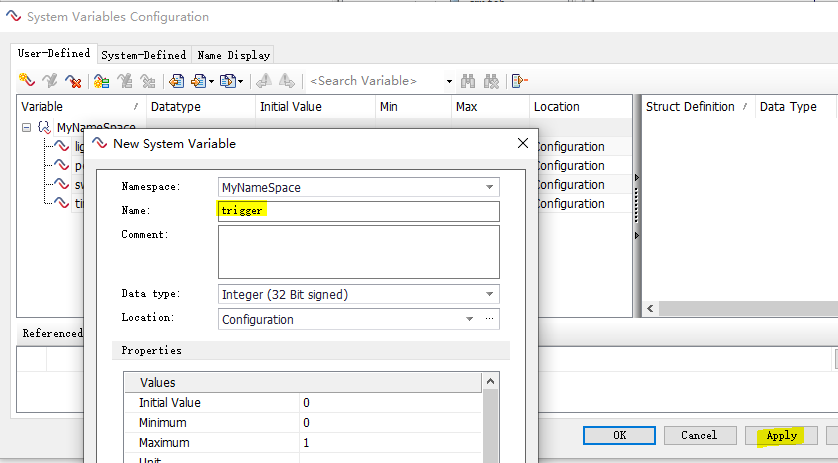Close the New System Variable dialog
This screenshot has height=463, width=838.
[523, 143]
